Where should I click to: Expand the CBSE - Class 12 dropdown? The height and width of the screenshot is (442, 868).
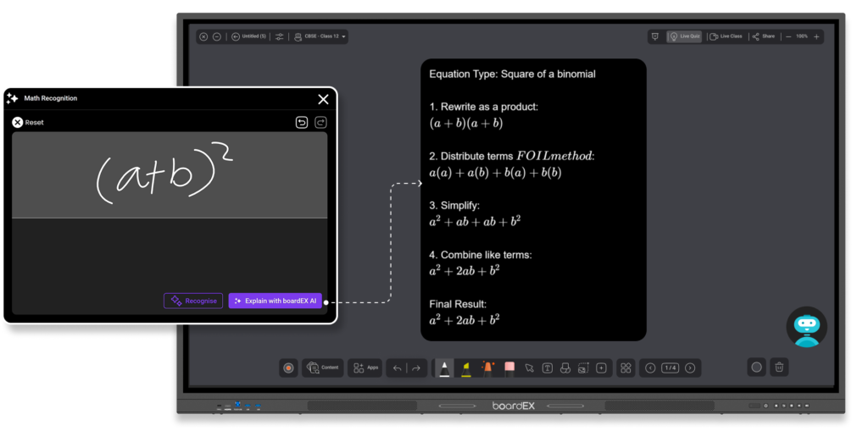pyautogui.click(x=319, y=36)
